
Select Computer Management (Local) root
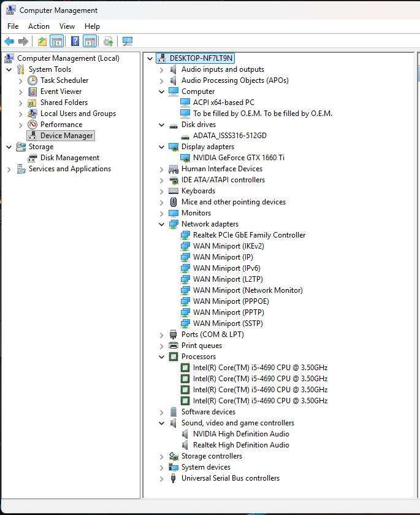tap(68, 58)
